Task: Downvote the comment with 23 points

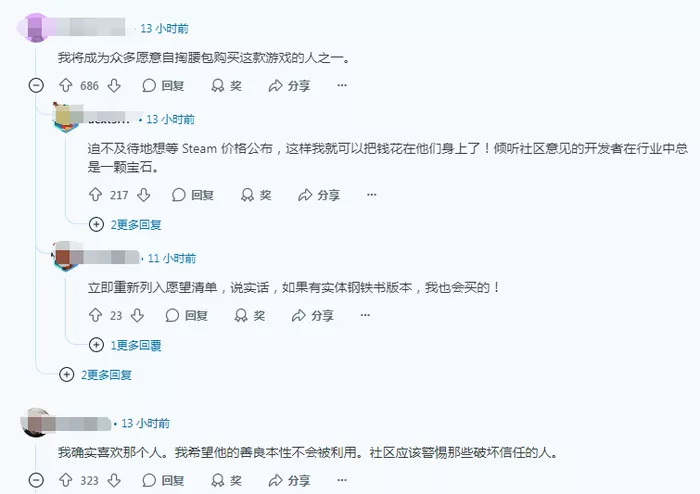Action: coord(138,315)
